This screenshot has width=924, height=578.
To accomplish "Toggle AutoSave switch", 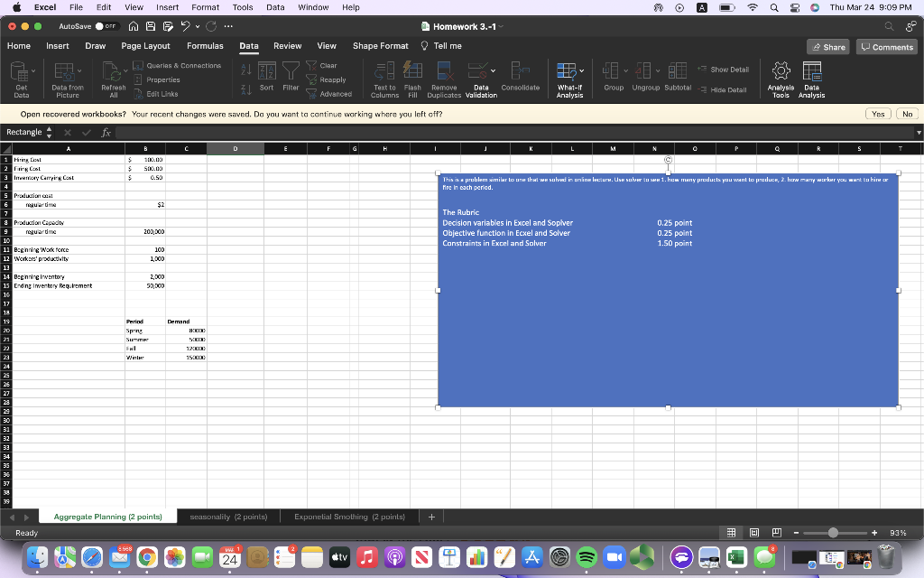I will pos(107,26).
